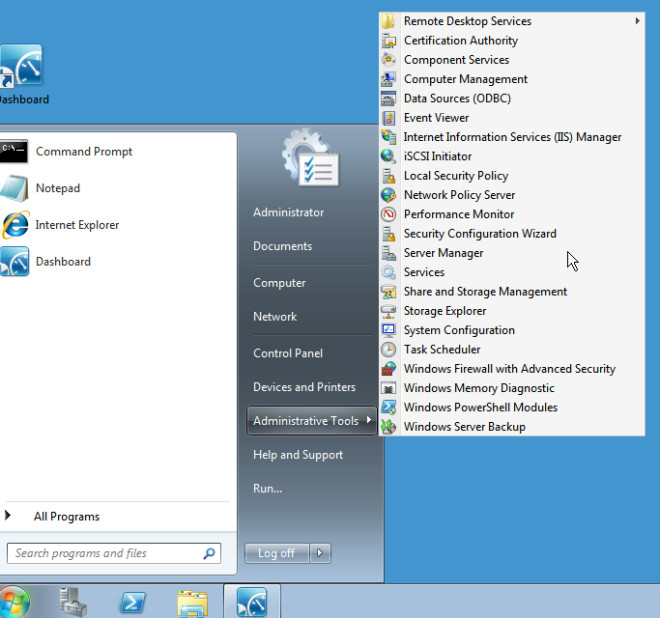This screenshot has width=660, height=618.
Task: Click the Start orb button
Action: pyautogui.click(x=14, y=603)
